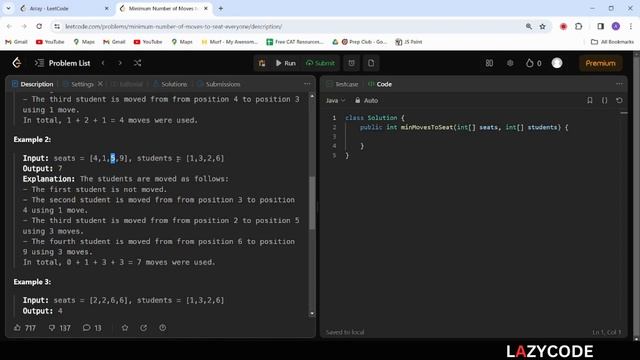Click the format code braces icon
Screen dimensions: 640x360
(604, 100)
